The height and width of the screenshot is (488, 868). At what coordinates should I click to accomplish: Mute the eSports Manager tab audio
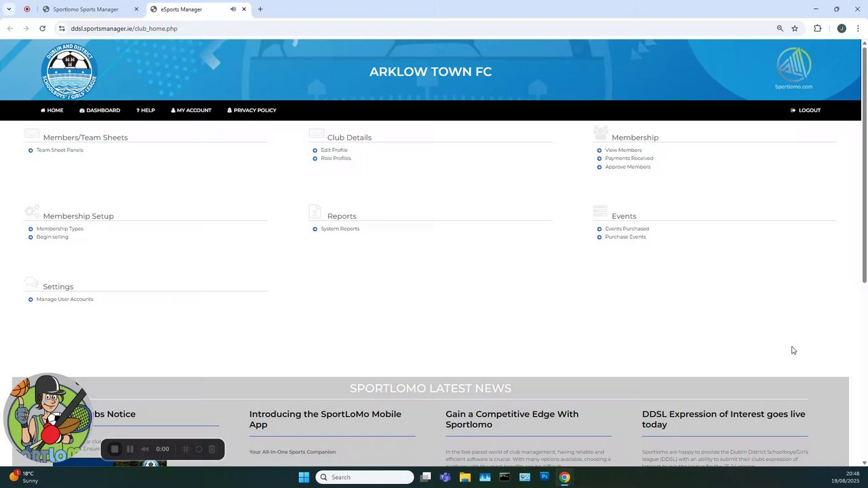233,9
